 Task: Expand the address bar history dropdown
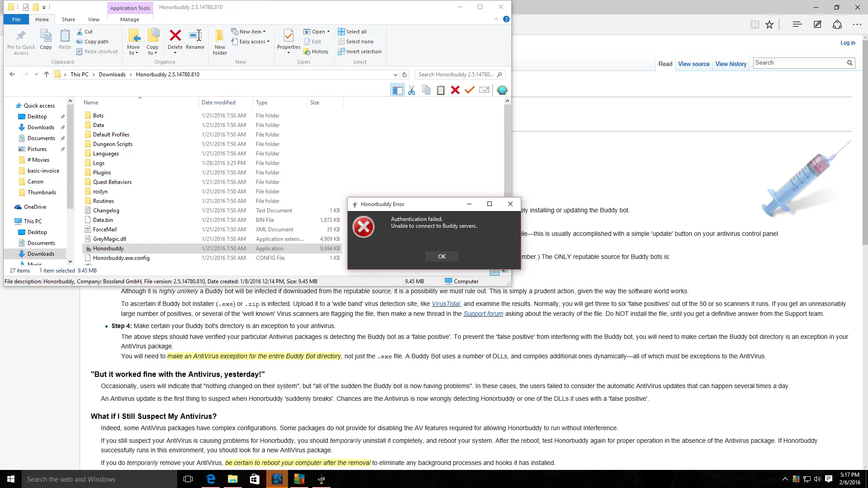pos(395,75)
